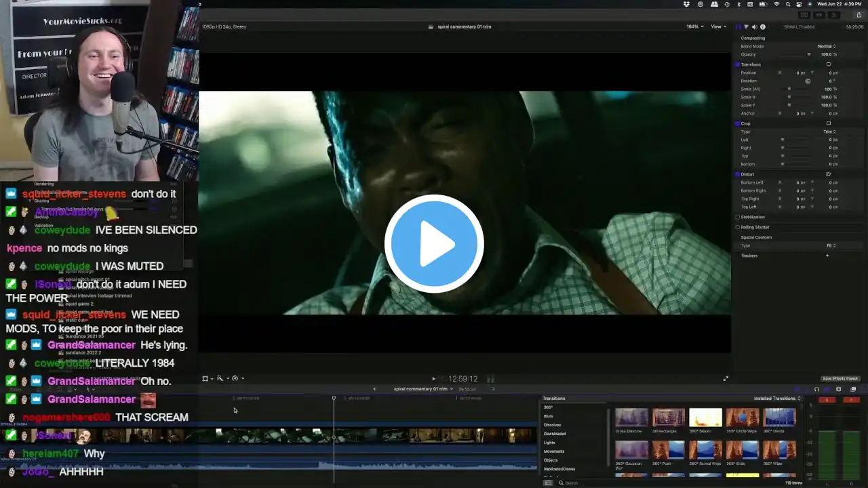
Task: Open Spatial Conform Type Fit dropdown
Action: coord(831,245)
